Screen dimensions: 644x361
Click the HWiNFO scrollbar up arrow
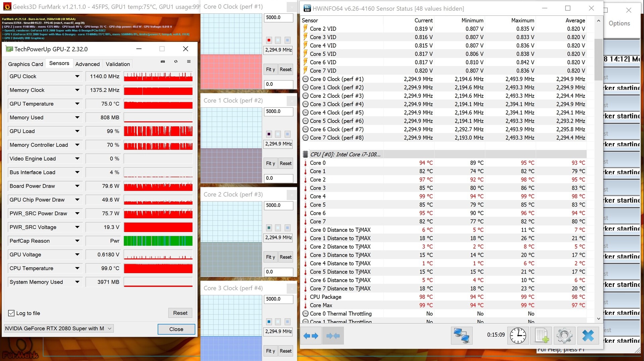click(599, 21)
